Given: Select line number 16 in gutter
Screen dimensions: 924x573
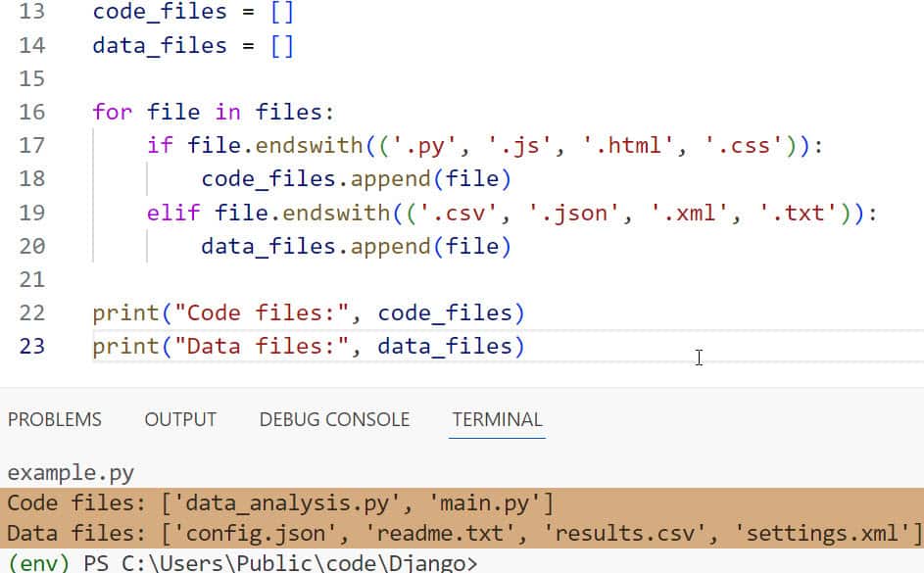Looking at the screenshot, I should [x=32, y=112].
